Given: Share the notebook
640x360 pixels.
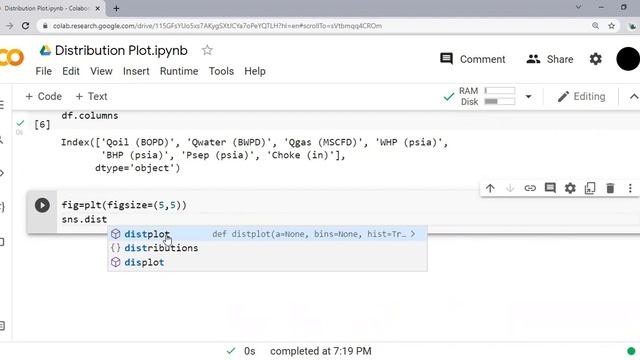Looking at the screenshot, I should click(x=549, y=59).
